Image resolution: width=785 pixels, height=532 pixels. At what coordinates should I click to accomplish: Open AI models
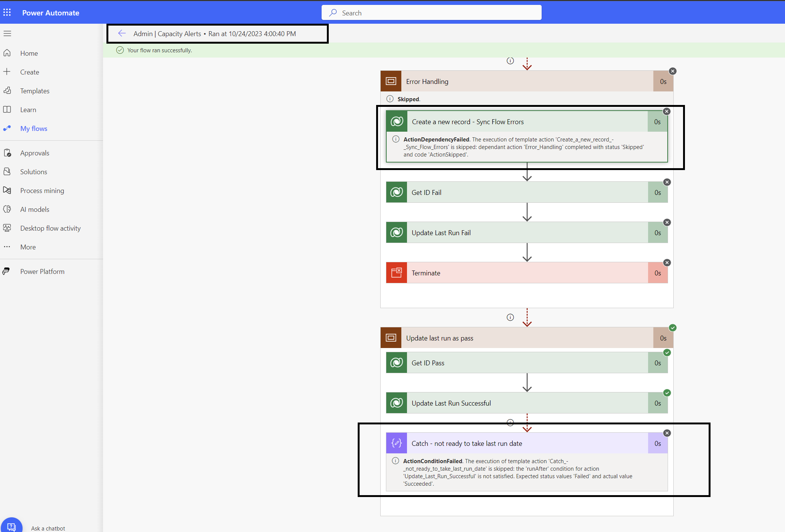click(x=35, y=209)
